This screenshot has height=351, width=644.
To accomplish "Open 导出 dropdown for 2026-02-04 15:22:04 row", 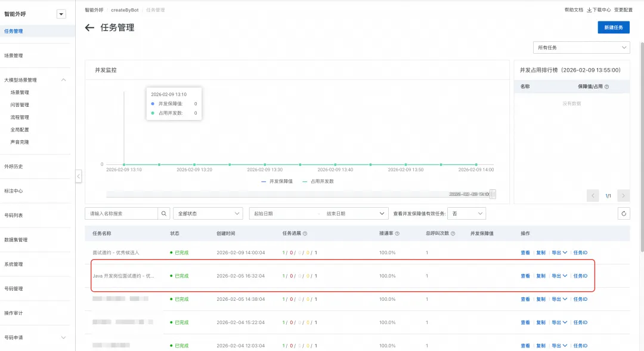I will click(559, 322).
